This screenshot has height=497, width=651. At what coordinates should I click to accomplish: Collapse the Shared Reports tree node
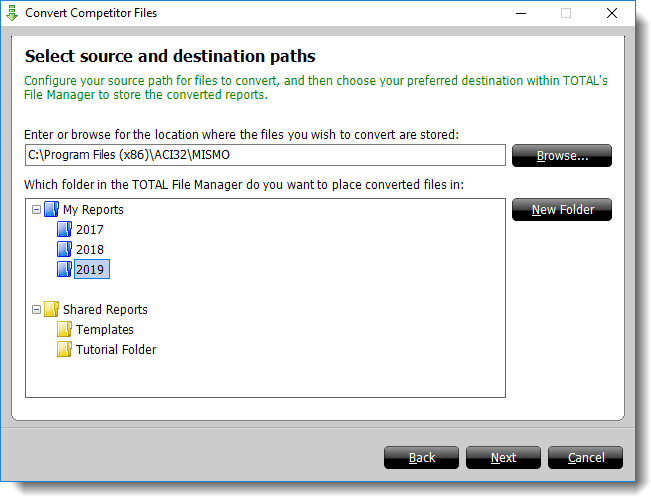[x=36, y=310]
